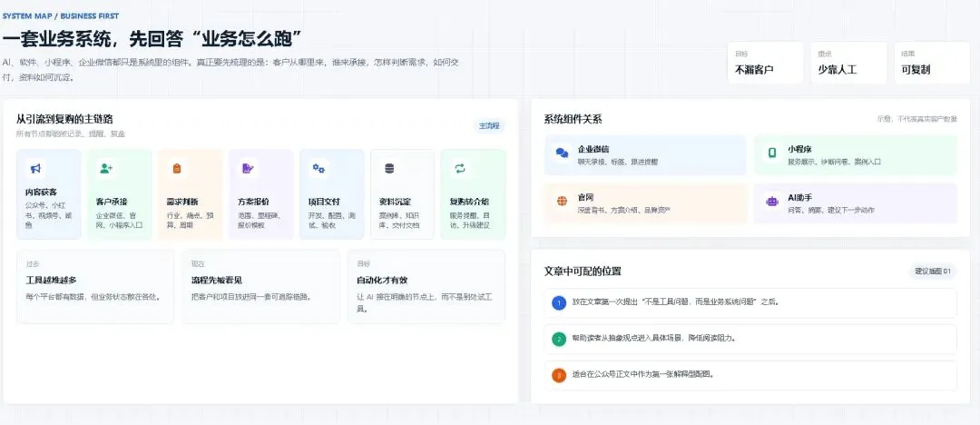Click the 资料沉淀 card title
The height and width of the screenshot is (425, 980).
[x=395, y=203]
